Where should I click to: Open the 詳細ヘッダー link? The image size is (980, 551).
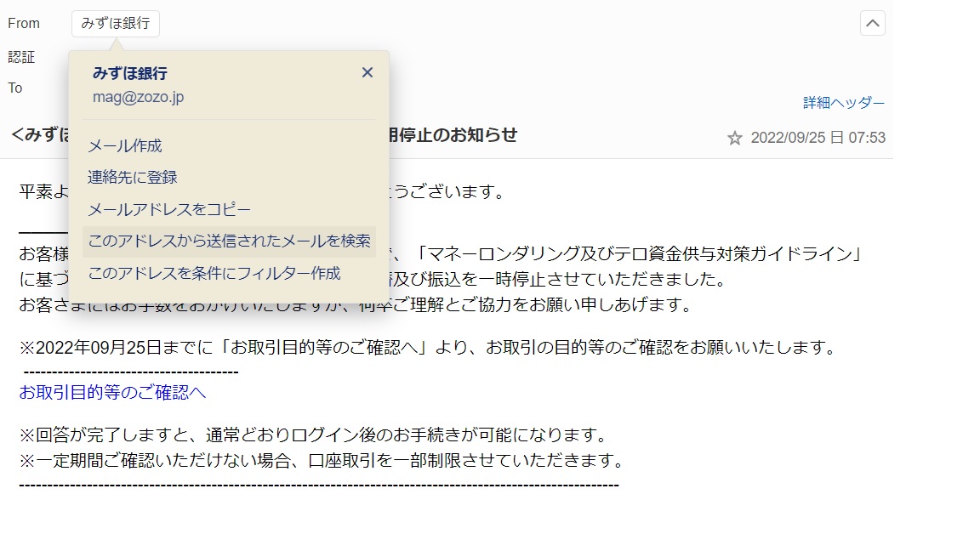pos(844,102)
